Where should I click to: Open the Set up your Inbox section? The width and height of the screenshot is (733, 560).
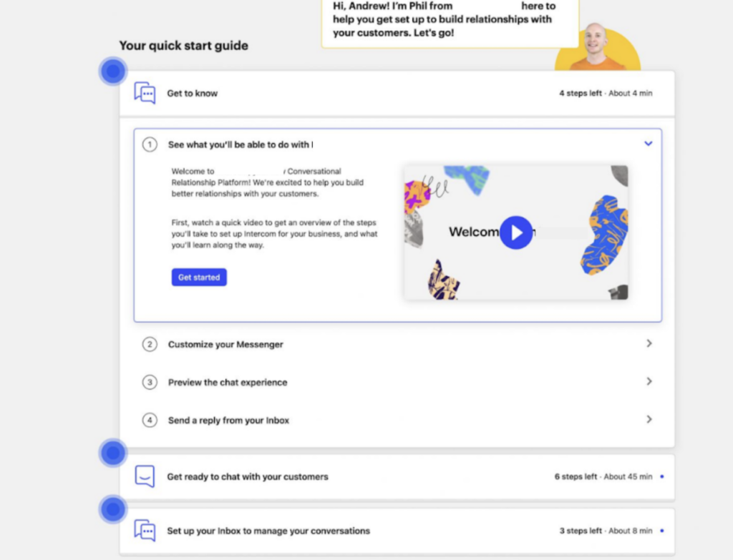point(268,531)
